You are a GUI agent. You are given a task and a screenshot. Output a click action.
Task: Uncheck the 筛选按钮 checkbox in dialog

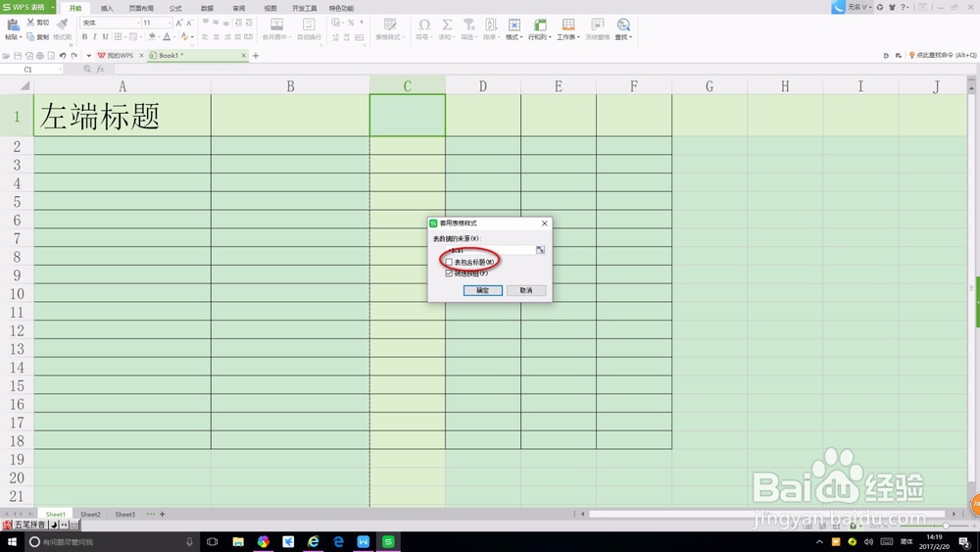pos(449,274)
